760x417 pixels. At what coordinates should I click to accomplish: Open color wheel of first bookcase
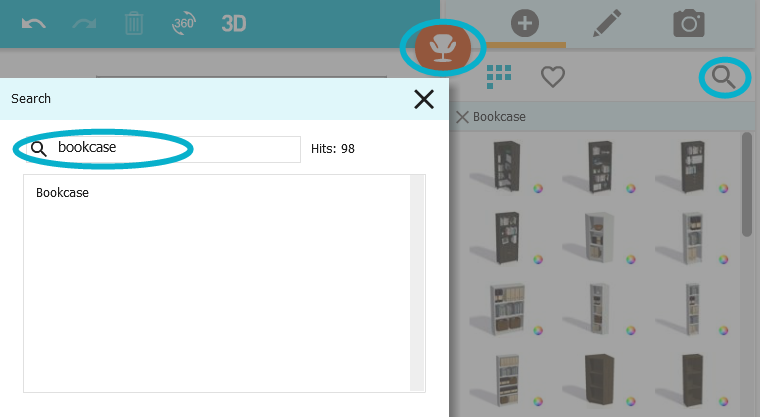click(538, 189)
